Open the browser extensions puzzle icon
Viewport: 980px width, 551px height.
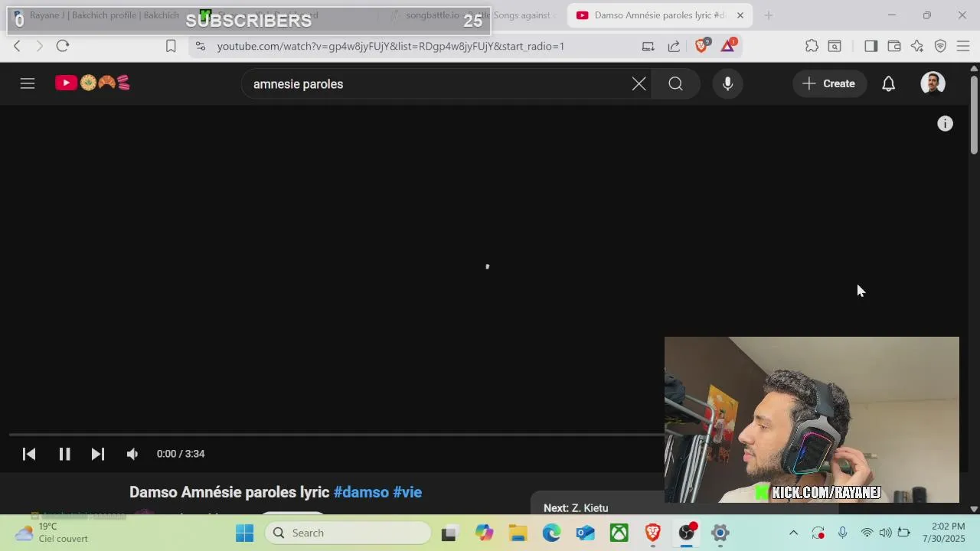[812, 46]
